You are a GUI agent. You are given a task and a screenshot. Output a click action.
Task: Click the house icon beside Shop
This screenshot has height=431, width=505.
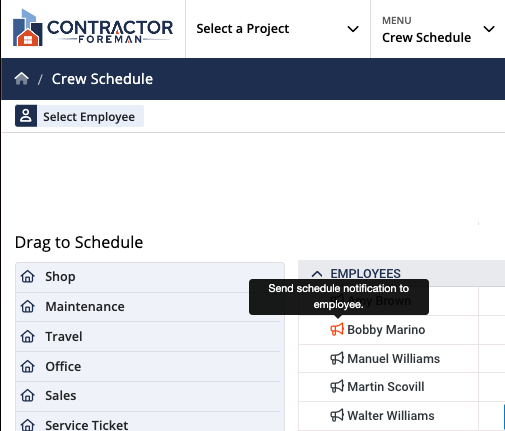[28, 276]
